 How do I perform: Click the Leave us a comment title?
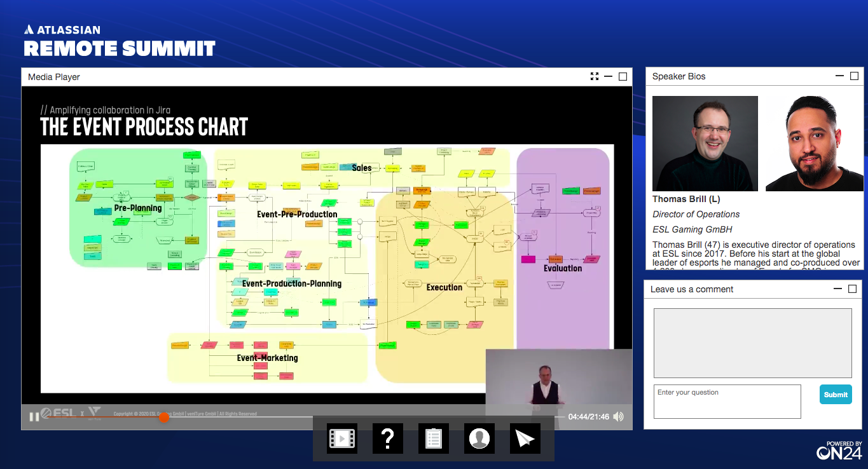pyautogui.click(x=692, y=289)
